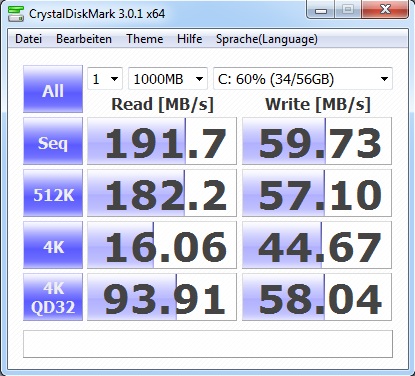Click the Write [MB/s] column header

click(x=318, y=104)
